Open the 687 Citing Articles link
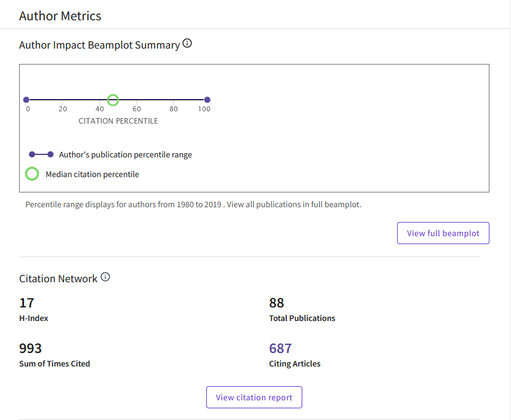 pos(280,349)
